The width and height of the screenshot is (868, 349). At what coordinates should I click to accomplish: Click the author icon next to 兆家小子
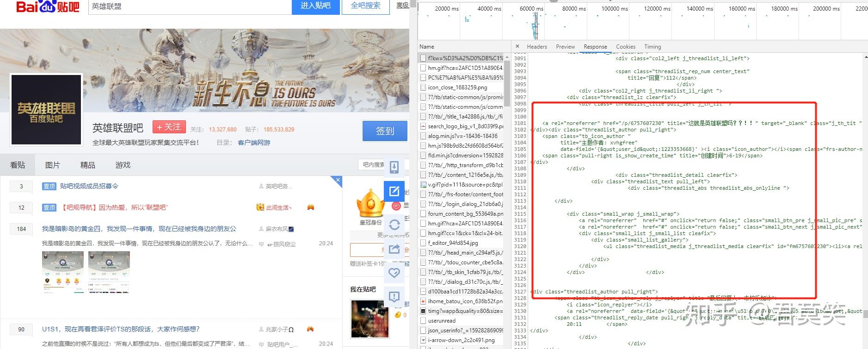tap(261, 330)
